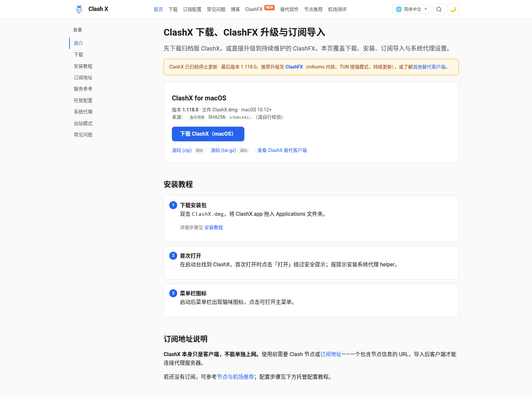Click the 订阅地址说明 section heading
The width and height of the screenshot is (532, 399).
186,339
